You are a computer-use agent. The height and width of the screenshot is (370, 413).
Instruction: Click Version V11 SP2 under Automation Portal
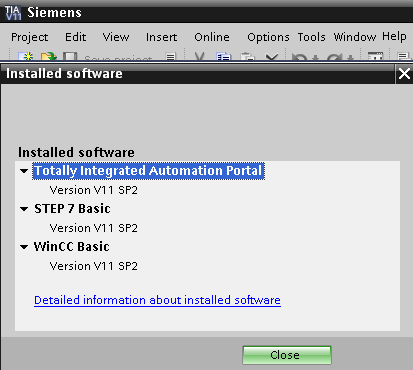[94, 190]
